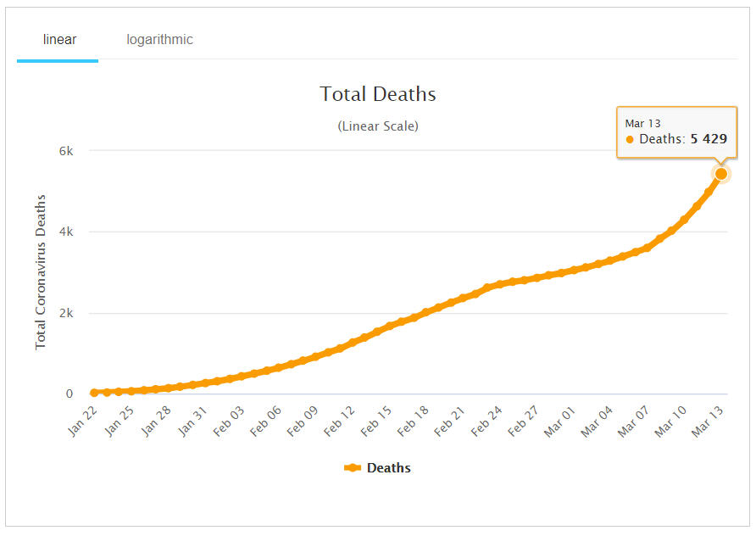The width and height of the screenshot is (756, 536).
Task: Select the linear scale tab
Action: pyautogui.click(x=59, y=40)
